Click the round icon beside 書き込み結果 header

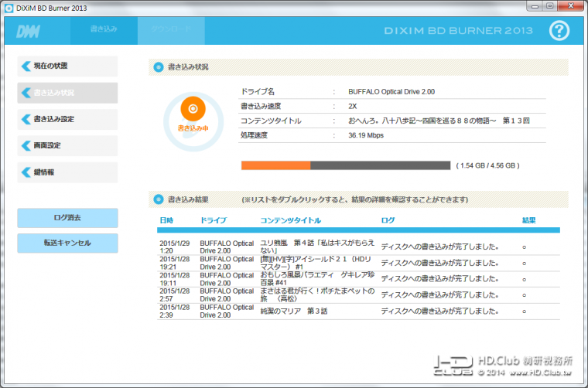click(159, 199)
